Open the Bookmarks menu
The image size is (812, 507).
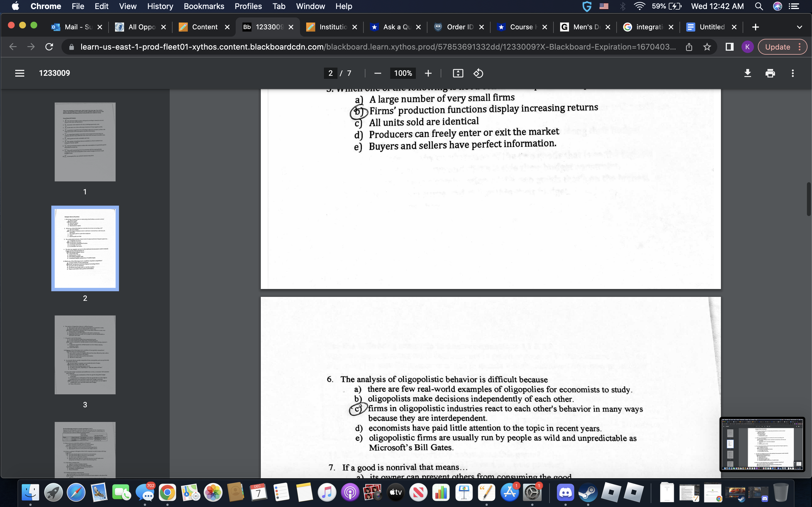click(204, 6)
